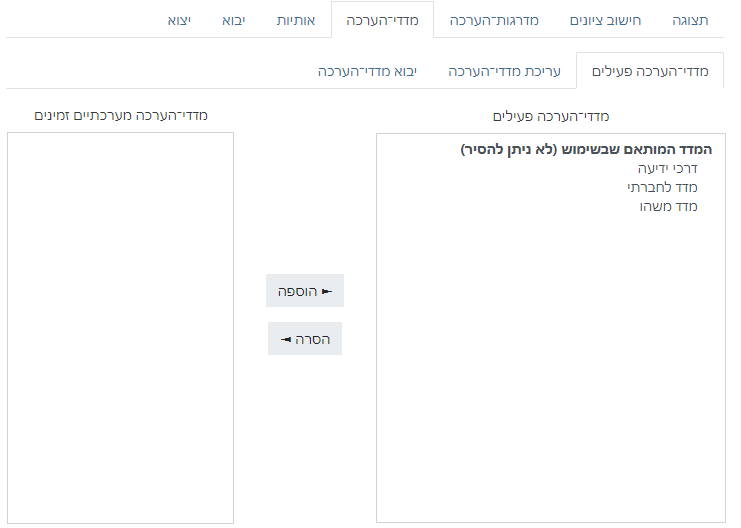This screenshot has width=741, height=528.
Task: Open the יבוא מדדי־הערכה sub-tab
Action: 367,71
